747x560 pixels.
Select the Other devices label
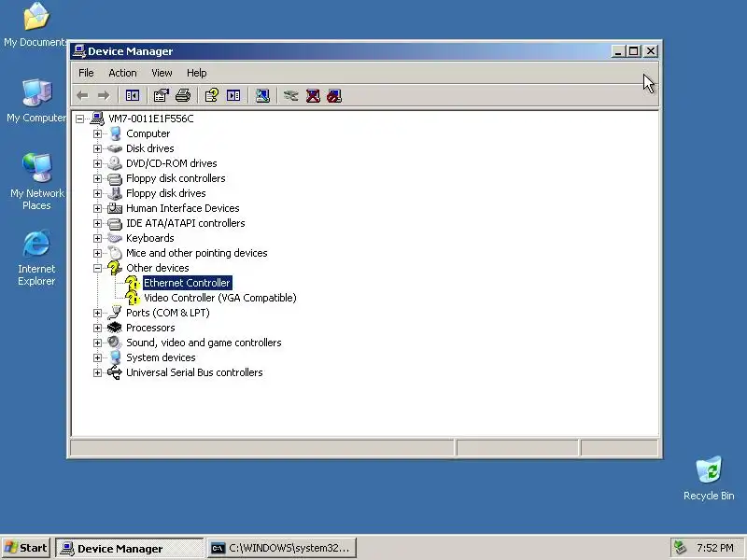tap(157, 268)
